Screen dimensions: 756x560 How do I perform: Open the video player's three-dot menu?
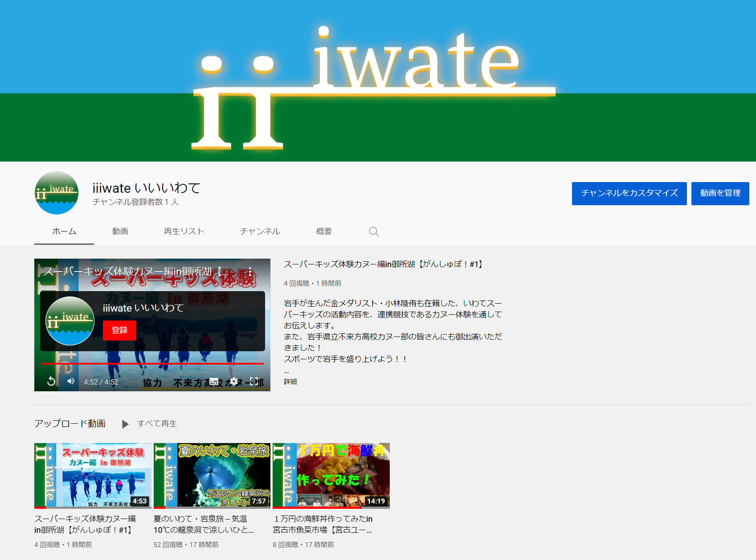coord(250,271)
